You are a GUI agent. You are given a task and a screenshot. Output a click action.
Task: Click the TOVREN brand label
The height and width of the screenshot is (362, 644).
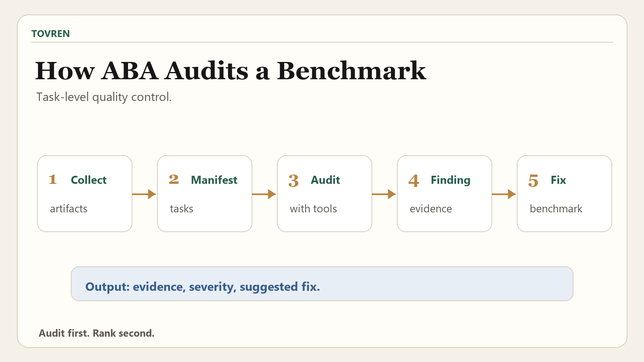pos(51,34)
